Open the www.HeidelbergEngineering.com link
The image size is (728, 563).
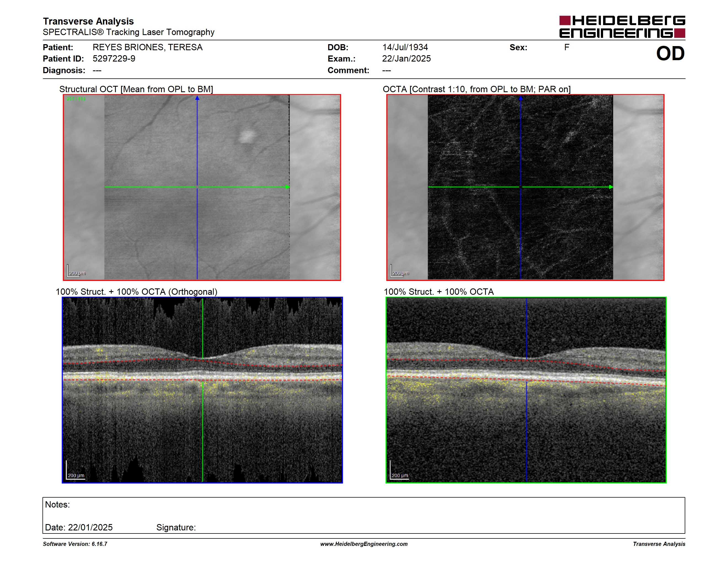364,544
